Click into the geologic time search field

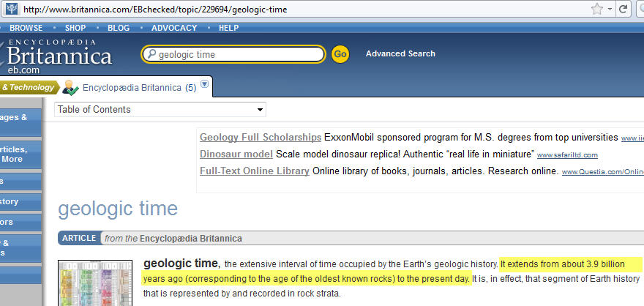click(x=238, y=54)
